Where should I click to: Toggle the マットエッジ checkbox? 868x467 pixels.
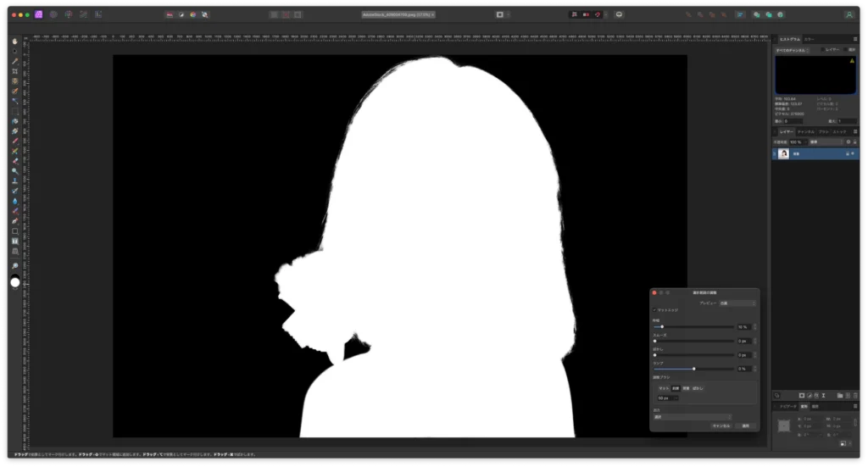coord(654,310)
